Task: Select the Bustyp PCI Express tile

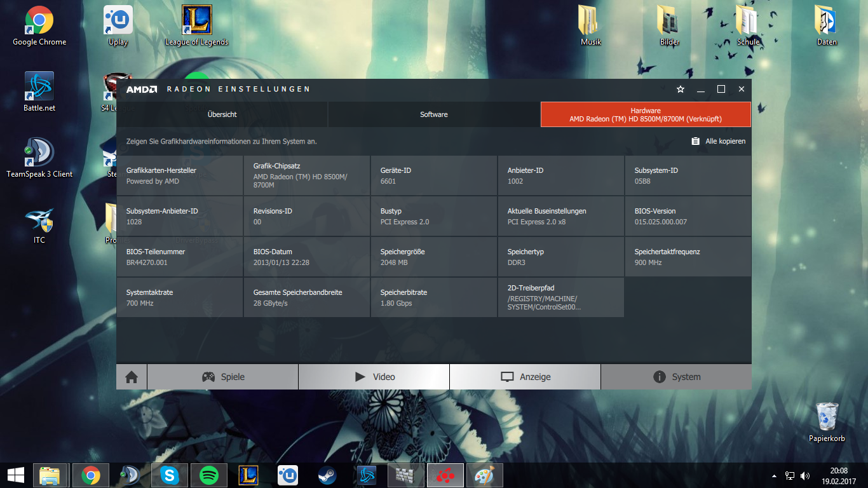Action: (x=434, y=216)
